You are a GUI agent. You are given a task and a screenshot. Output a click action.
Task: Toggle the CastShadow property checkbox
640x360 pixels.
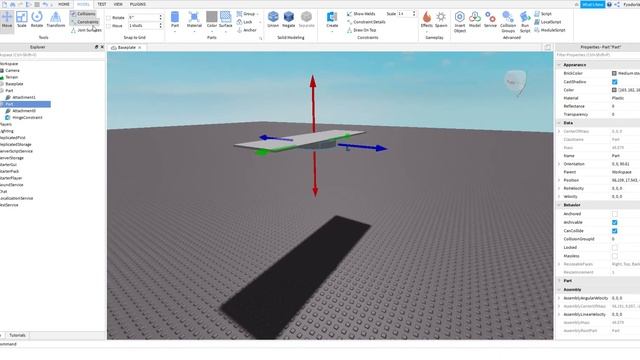pos(614,82)
